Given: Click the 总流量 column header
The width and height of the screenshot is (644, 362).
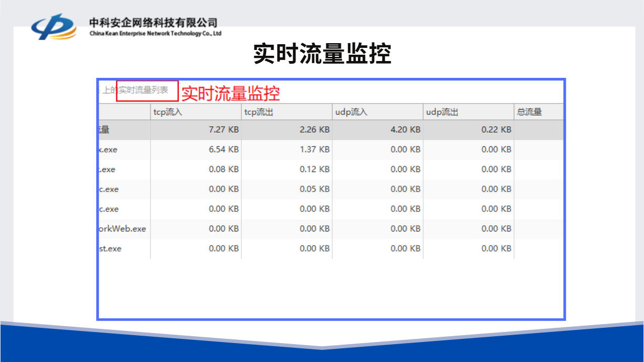Looking at the screenshot, I should point(529,112).
